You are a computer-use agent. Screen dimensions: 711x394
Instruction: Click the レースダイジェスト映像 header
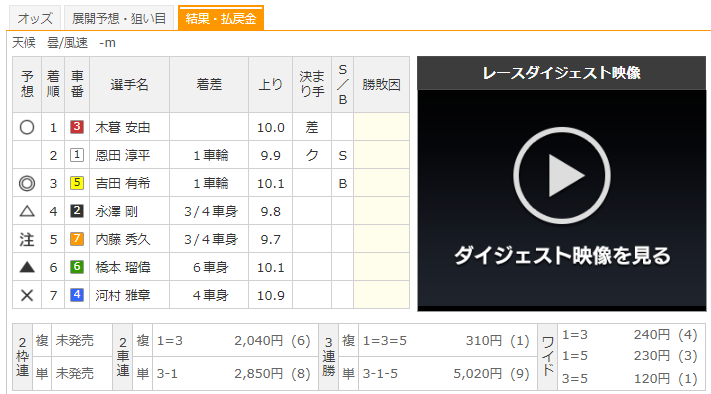[561, 73]
